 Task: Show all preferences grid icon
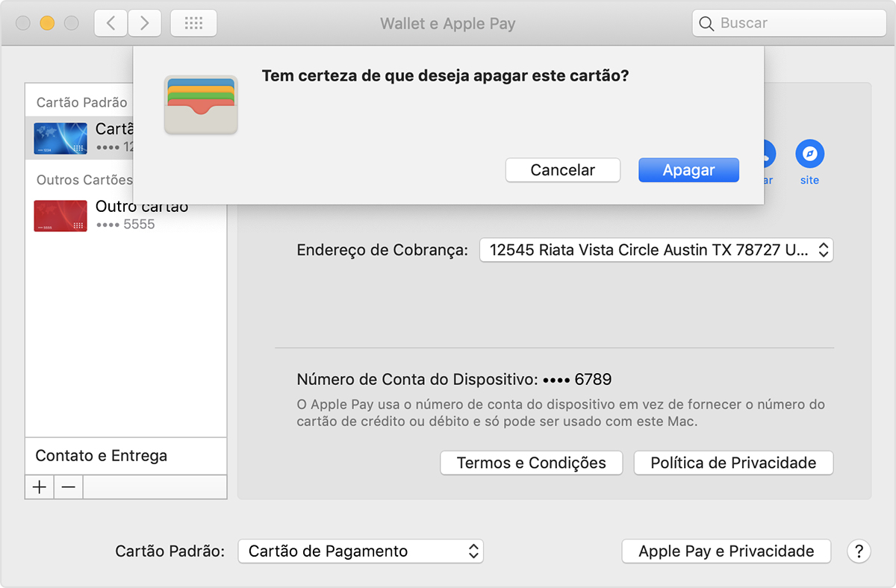pyautogui.click(x=193, y=23)
